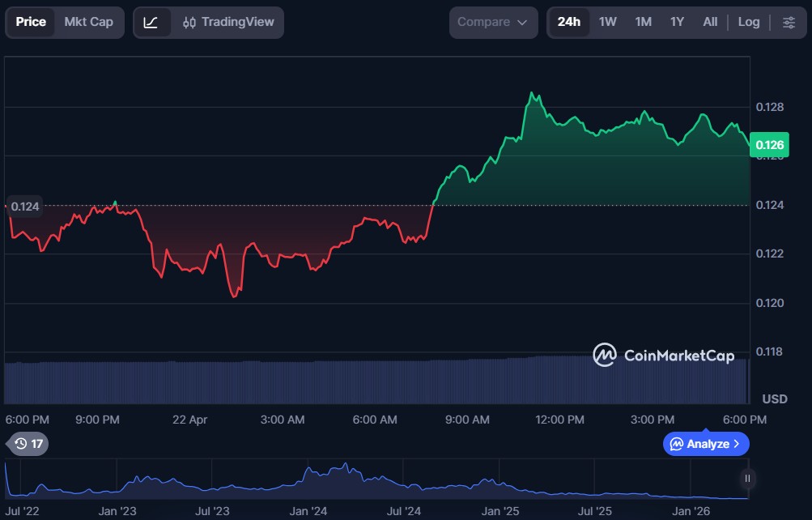Switch to TradingView chart mode

point(228,23)
